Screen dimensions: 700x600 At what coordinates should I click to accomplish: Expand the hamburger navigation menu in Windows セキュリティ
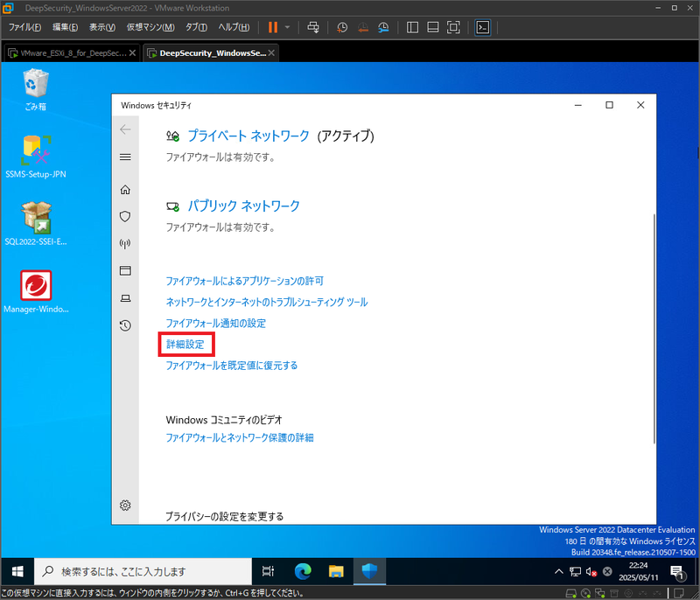point(125,157)
